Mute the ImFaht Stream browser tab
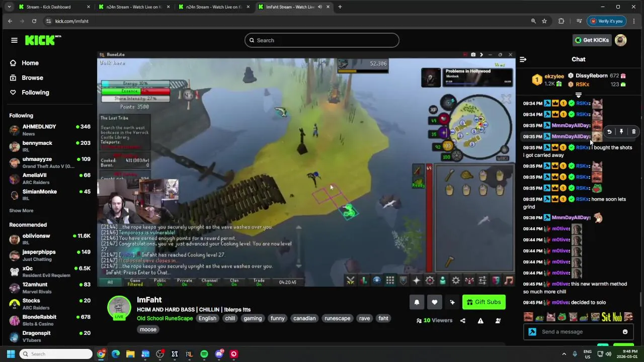The width and height of the screenshot is (644, 362). [320, 7]
